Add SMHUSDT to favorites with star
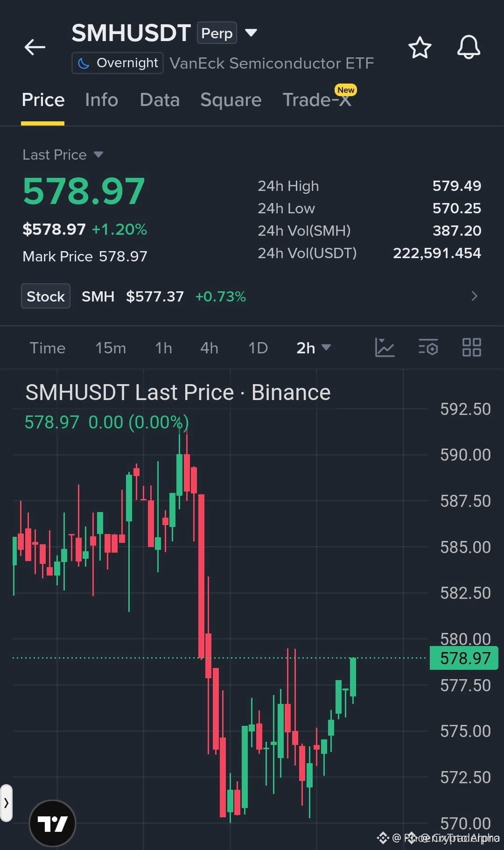The image size is (504, 850). coord(420,47)
